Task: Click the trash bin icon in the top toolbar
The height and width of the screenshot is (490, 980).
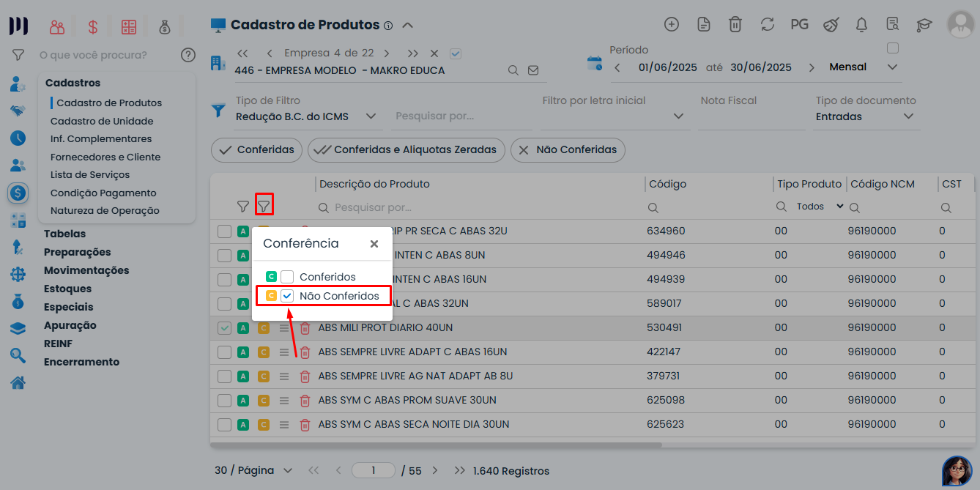Action: pos(735,23)
